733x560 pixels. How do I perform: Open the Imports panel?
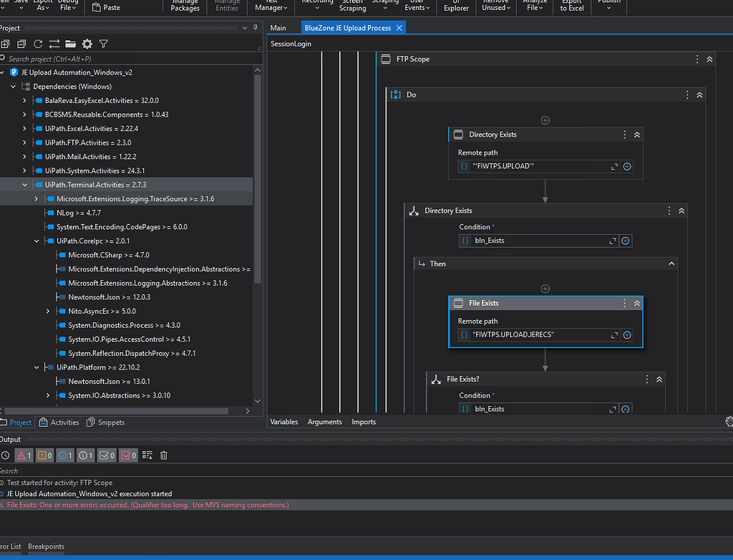click(364, 422)
